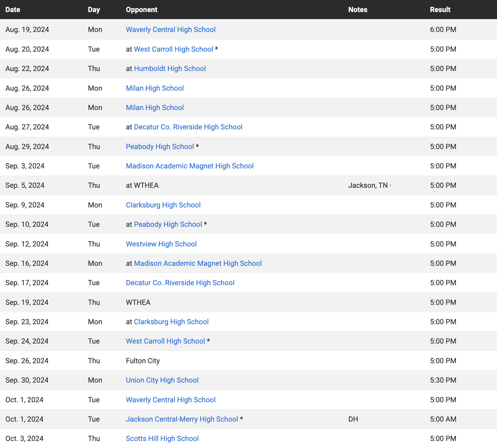The height and width of the screenshot is (448, 497).
Task: Click Union City High School link
Action: pos(162,380)
